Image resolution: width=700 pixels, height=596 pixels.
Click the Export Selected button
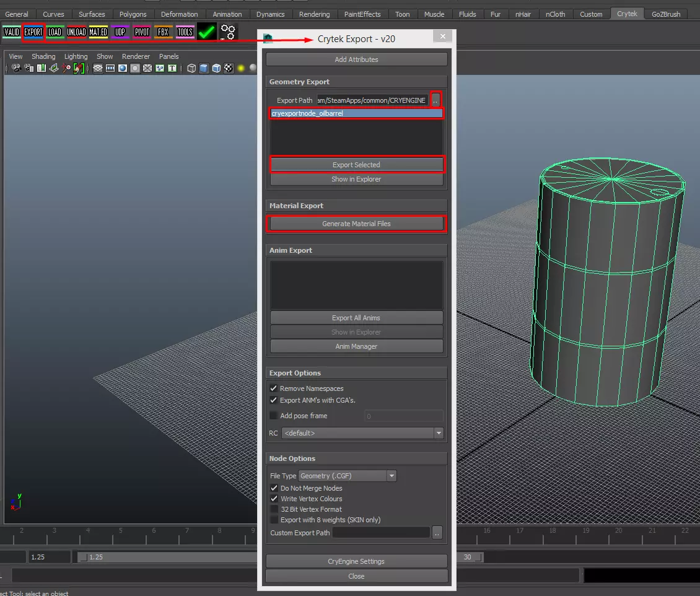tap(356, 165)
